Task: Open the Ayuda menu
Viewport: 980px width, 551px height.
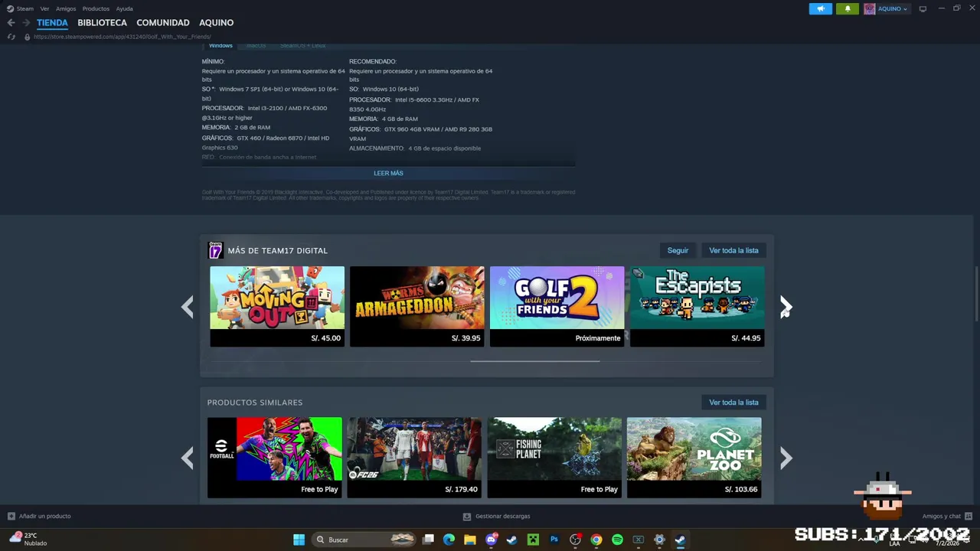Action: pyautogui.click(x=124, y=8)
